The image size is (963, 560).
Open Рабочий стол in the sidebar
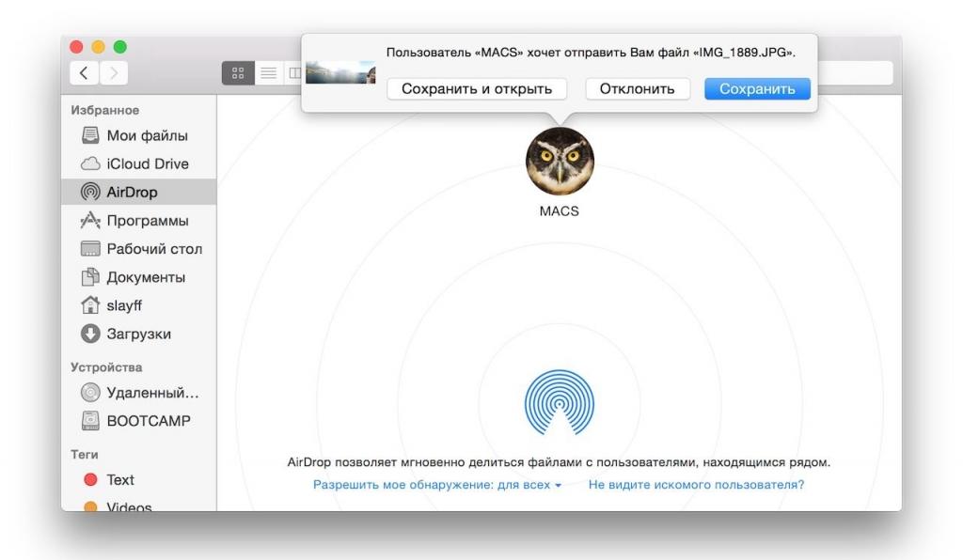click(x=139, y=248)
